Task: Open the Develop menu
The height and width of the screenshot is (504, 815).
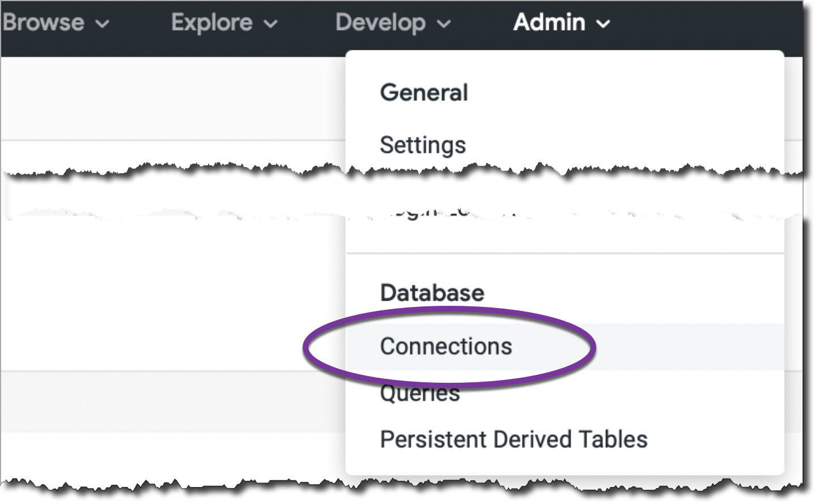Action: pos(380,23)
